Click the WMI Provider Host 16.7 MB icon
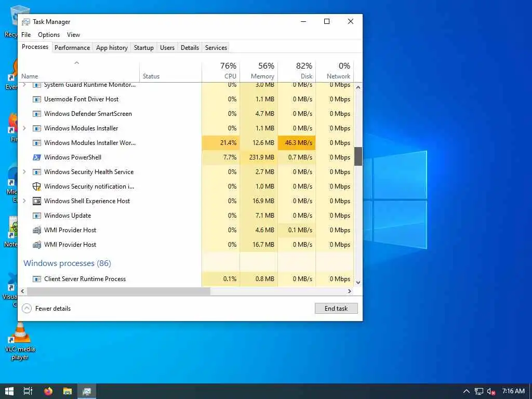The image size is (532, 399). [x=37, y=245]
